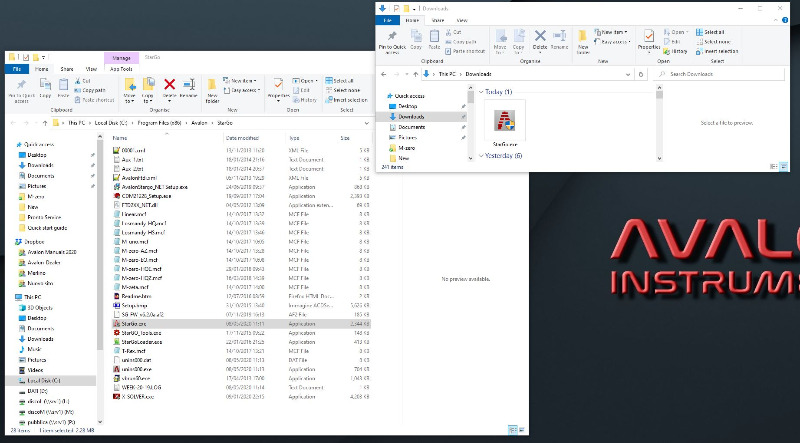The image size is (800, 443).
Task: Switch to large icons view in StarGo window
Action: (x=522, y=430)
